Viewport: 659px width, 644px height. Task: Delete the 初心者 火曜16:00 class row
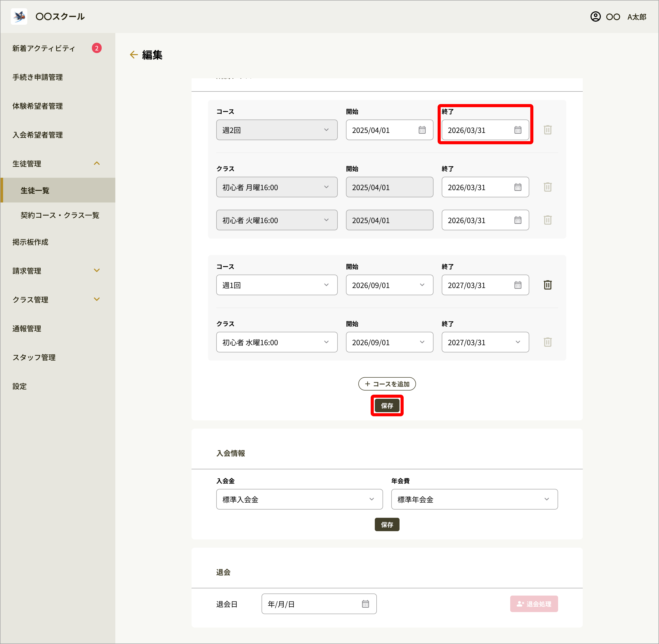pyautogui.click(x=548, y=220)
